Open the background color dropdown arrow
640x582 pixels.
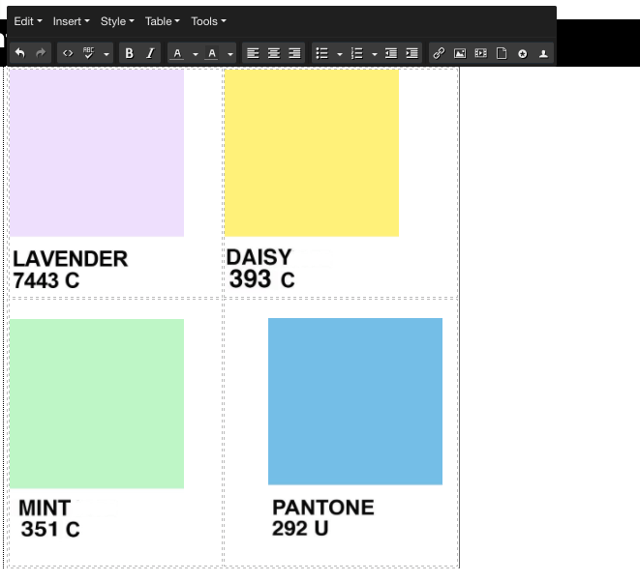point(230,53)
